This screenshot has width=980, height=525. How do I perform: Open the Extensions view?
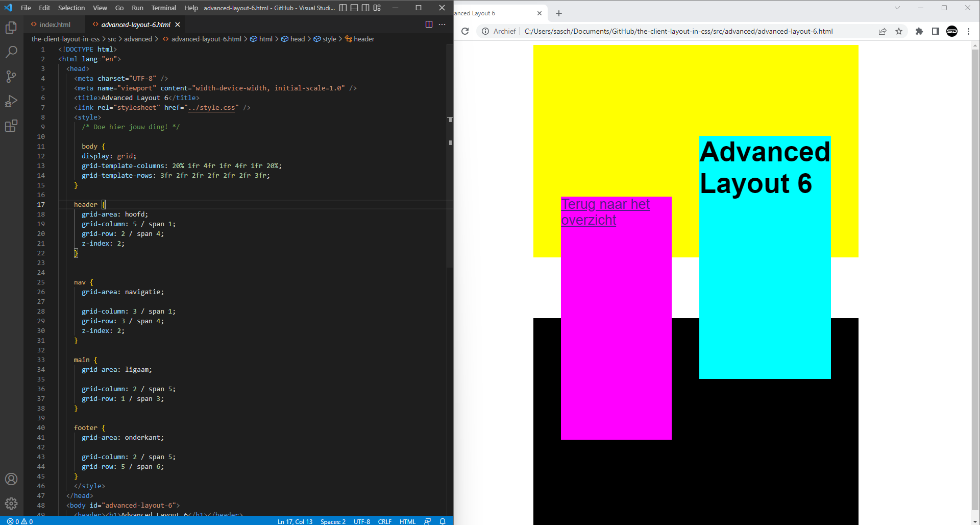pos(11,126)
